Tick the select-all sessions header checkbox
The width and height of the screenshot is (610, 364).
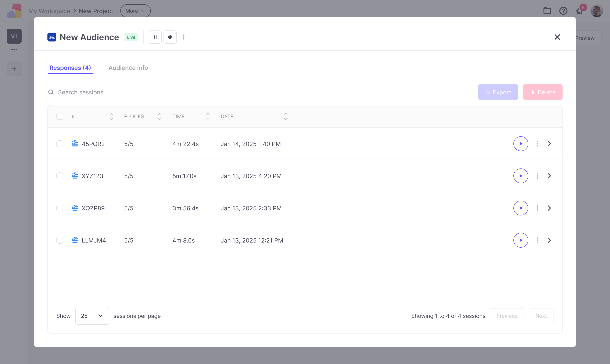click(x=60, y=116)
